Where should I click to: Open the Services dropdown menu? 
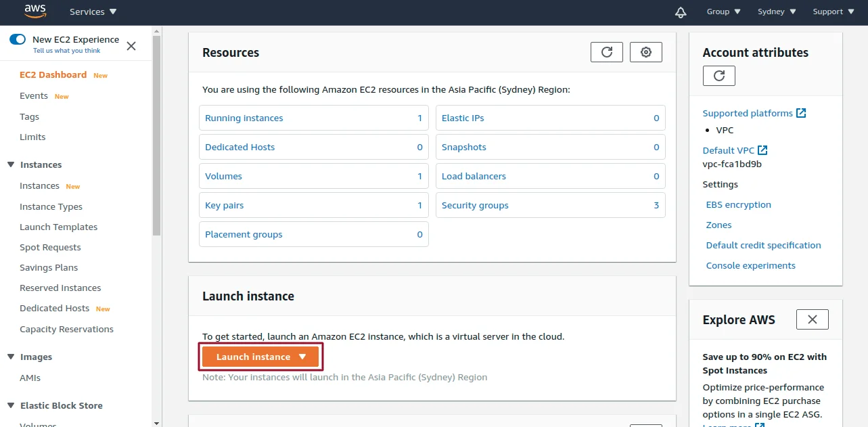coord(93,12)
